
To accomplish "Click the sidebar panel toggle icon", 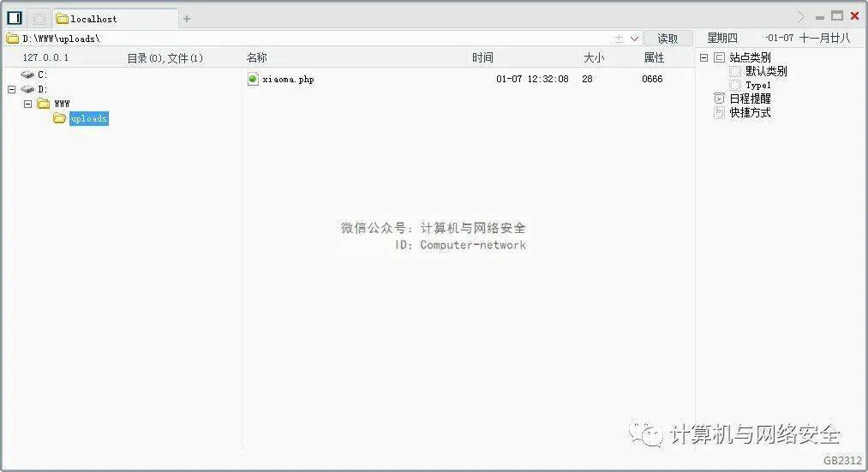I will pyautogui.click(x=15, y=17).
